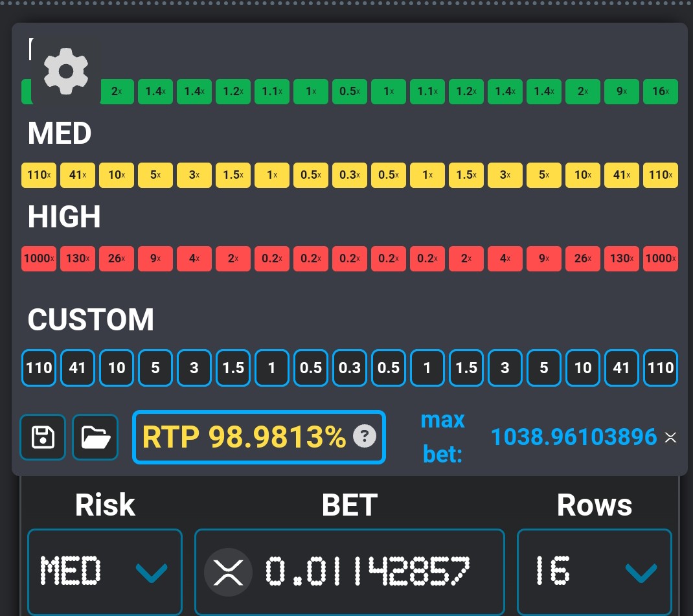
Task: Open the settings gear icon
Action: click(x=65, y=71)
